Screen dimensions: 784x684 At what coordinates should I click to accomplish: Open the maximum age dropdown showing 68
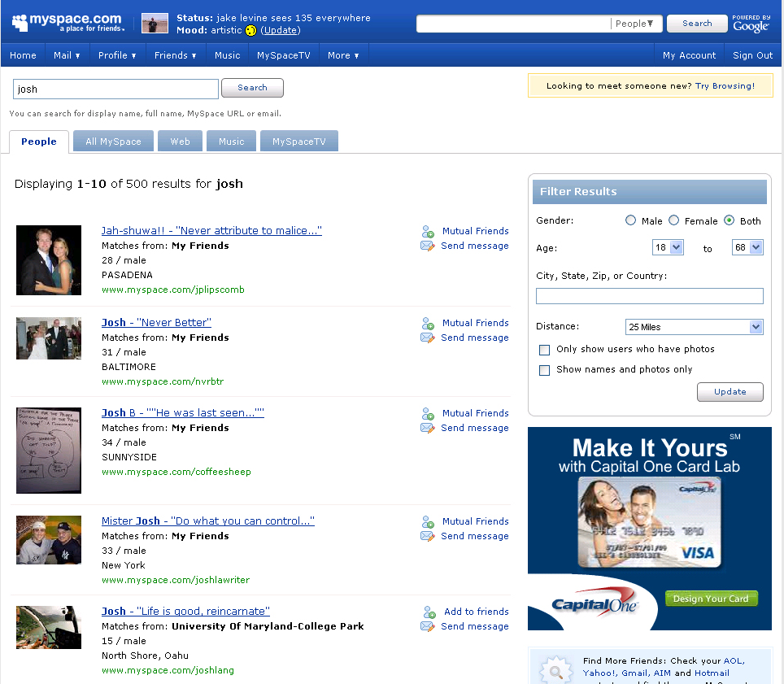pos(747,247)
